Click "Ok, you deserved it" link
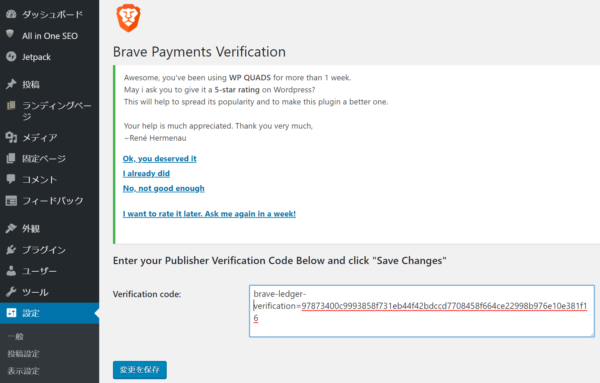Image resolution: width=600 pixels, height=383 pixels. click(x=160, y=158)
